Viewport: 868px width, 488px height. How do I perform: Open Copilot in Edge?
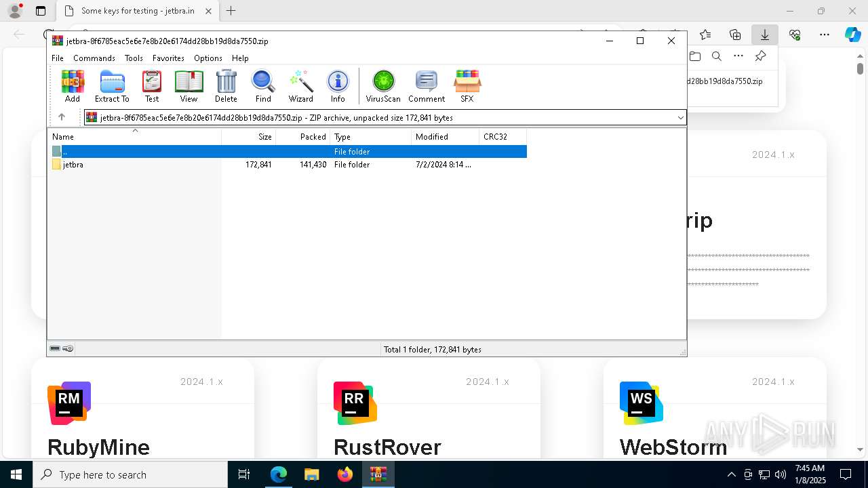(852, 35)
